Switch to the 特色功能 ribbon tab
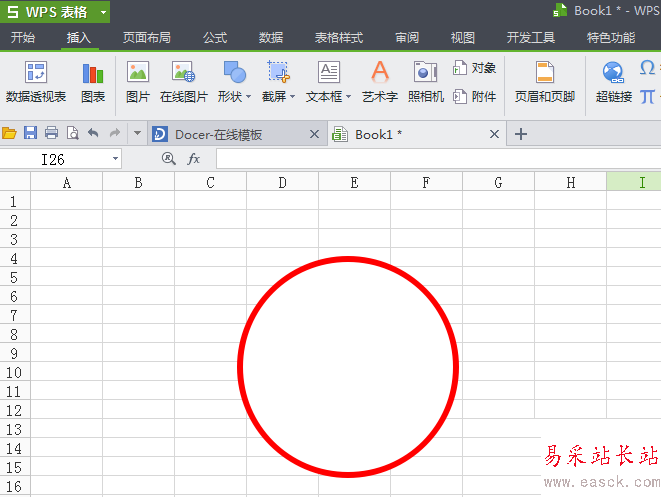Screen dimensions: 661x497 pyautogui.click(x=611, y=38)
